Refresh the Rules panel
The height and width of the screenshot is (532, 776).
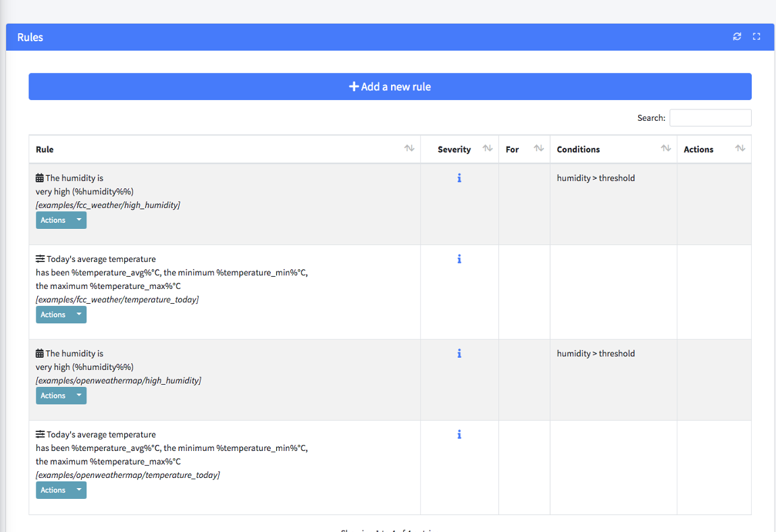(x=737, y=36)
